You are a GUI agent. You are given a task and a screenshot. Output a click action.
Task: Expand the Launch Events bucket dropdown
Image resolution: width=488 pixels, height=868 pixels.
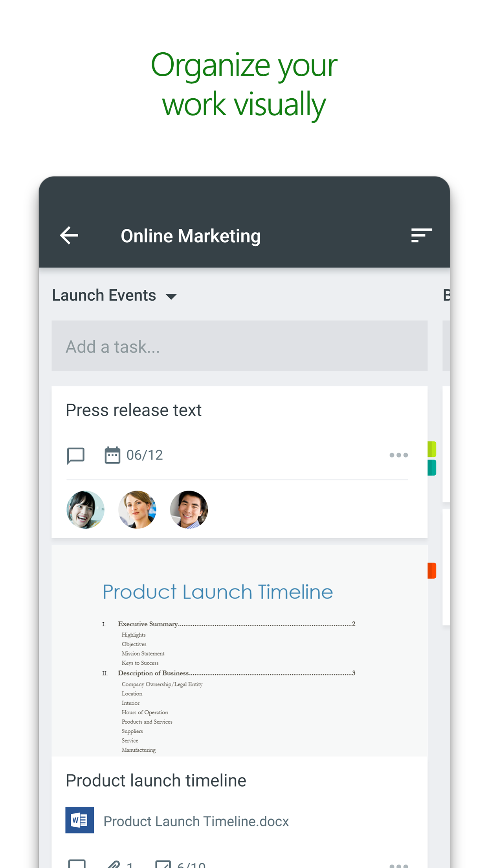click(171, 296)
